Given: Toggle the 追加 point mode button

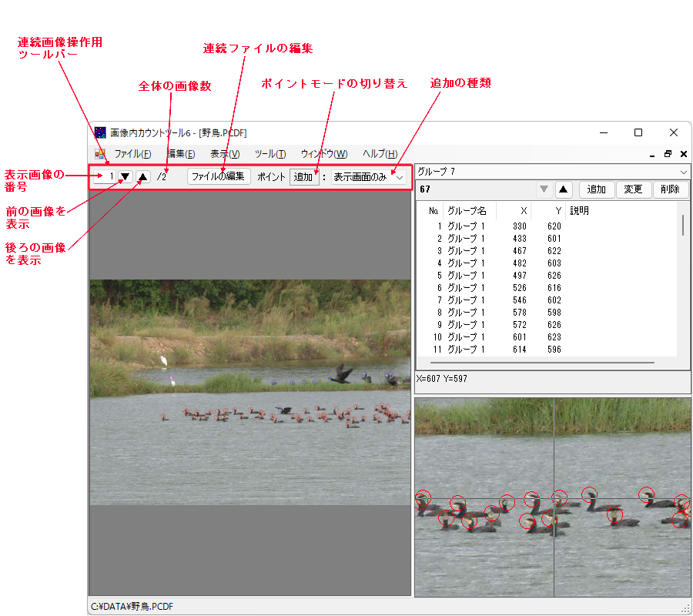Looking at the screenshot, I should (x=303, y=176).
